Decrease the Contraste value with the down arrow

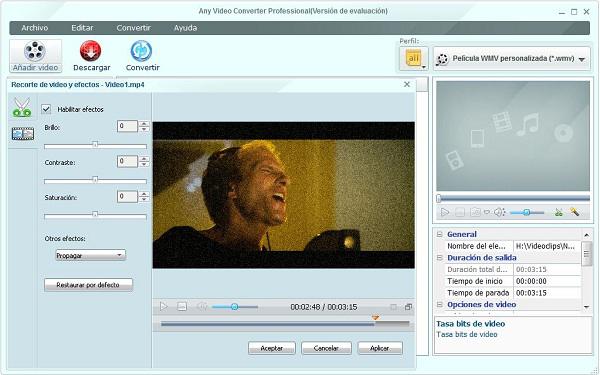[144, 164]
